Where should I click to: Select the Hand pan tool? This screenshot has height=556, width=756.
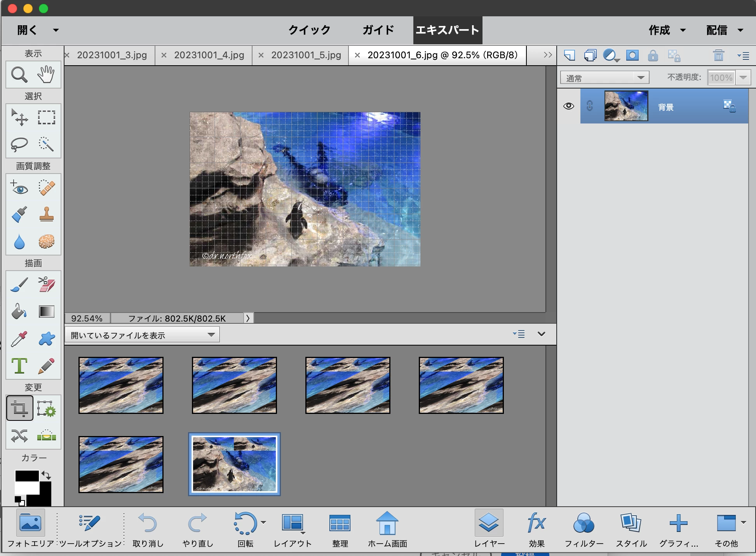click(46, 75)
